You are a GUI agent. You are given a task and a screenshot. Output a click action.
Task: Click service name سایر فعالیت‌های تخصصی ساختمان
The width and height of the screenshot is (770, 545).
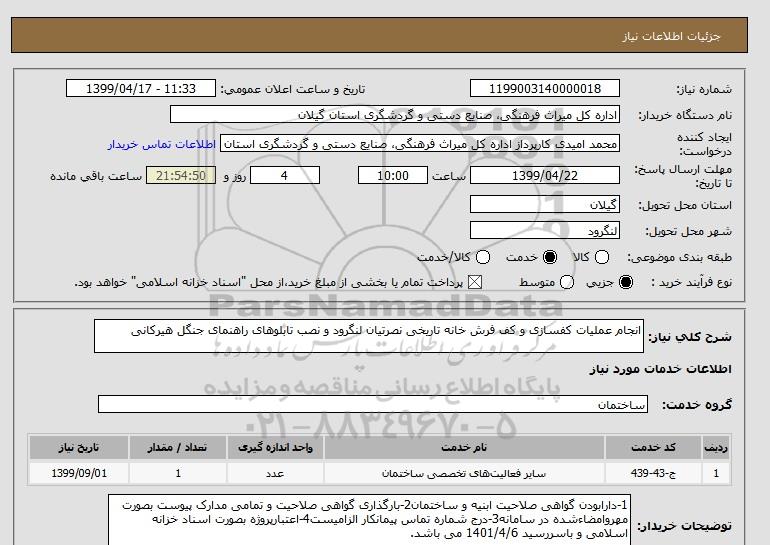coord(464,474)
